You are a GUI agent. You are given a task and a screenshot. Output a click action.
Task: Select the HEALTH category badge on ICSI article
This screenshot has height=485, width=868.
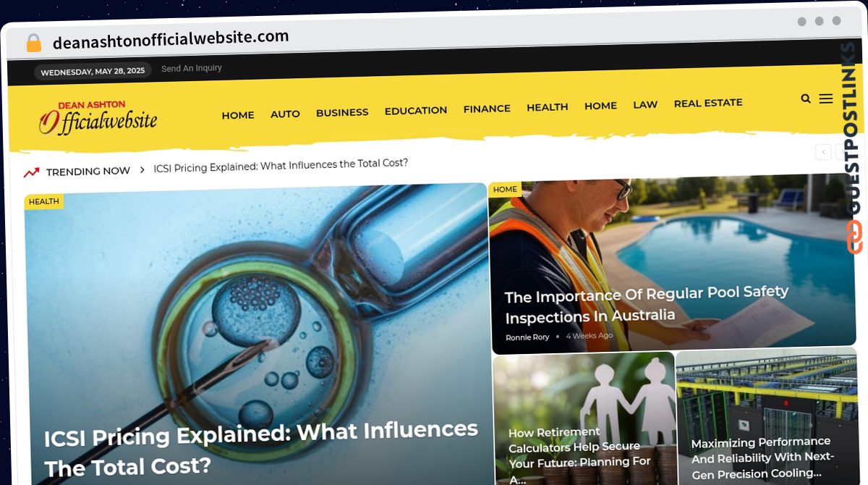click(x=44, y=201)
